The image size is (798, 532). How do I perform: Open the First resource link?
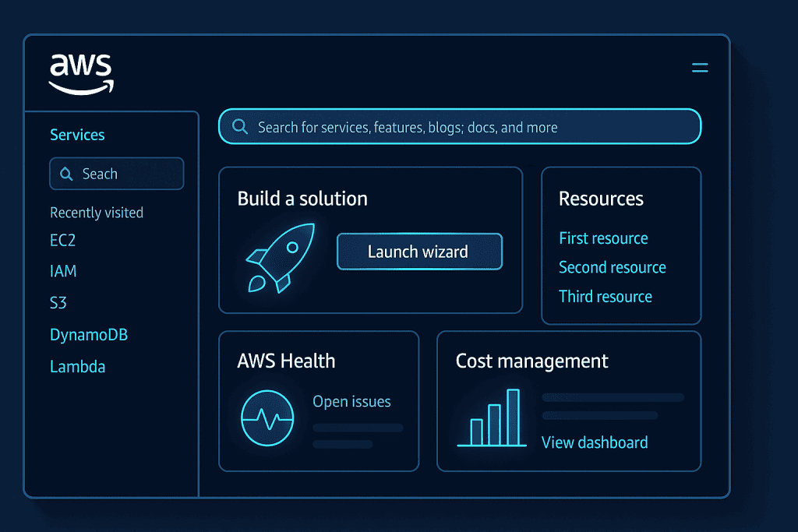click(x=603, y=238)
